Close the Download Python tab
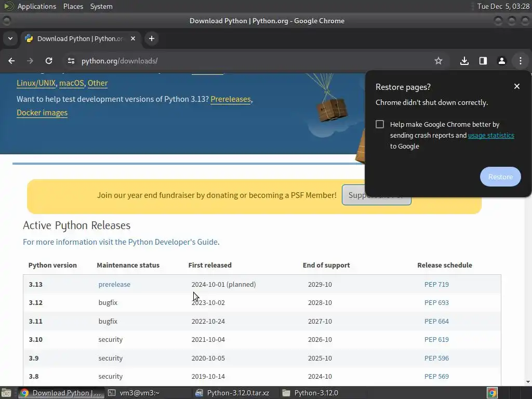This screenshot has width=532, height=399. 133,38
